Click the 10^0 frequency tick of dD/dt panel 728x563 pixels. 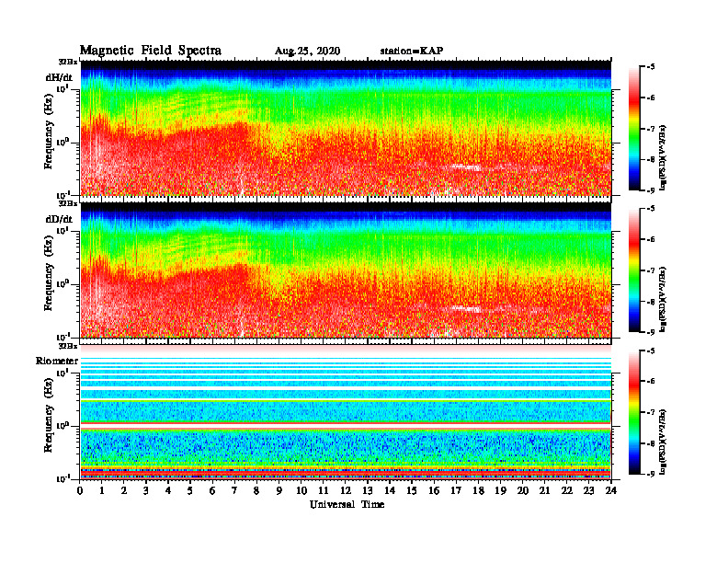tap(63, 283)
